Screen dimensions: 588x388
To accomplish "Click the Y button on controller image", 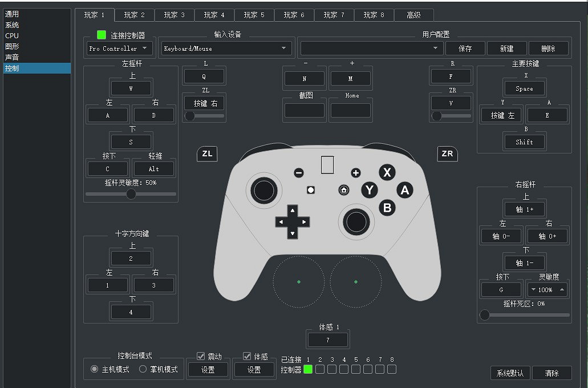I will [x=370, y=190].
